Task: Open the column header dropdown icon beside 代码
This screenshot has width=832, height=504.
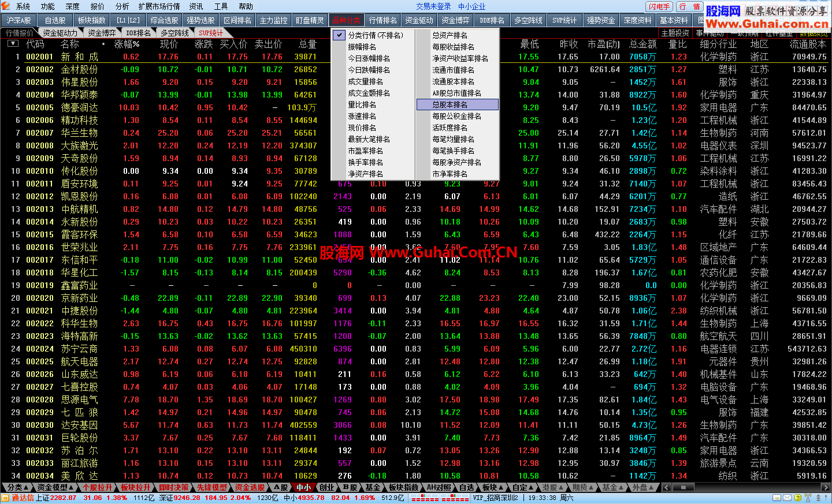Action: coord(13,44)
